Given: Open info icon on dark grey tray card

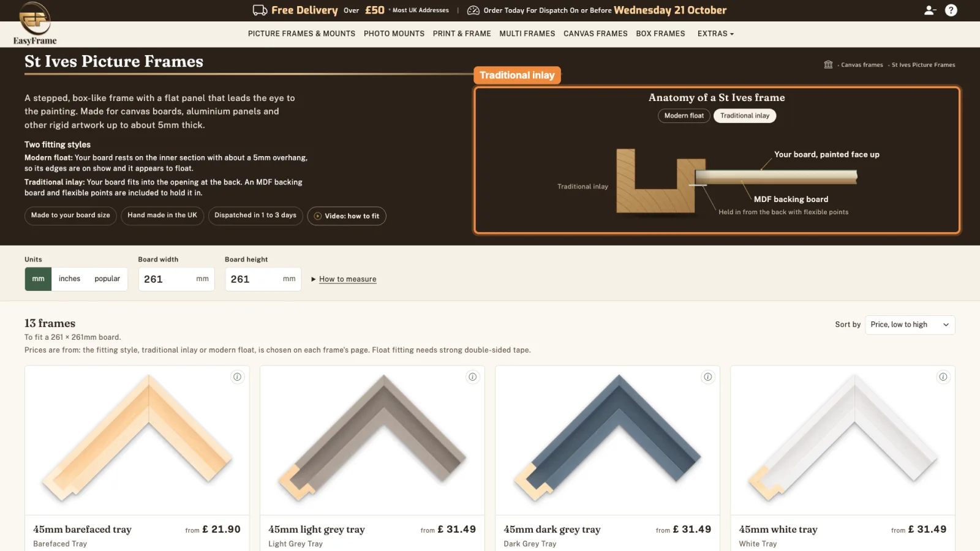Looking at the screenshot, I should (x=708, y=377).
